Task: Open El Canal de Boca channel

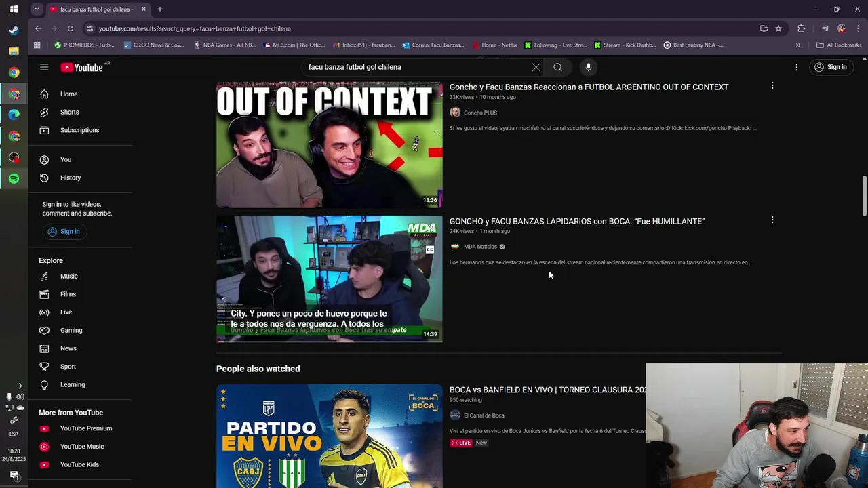Action: [484, 415]
